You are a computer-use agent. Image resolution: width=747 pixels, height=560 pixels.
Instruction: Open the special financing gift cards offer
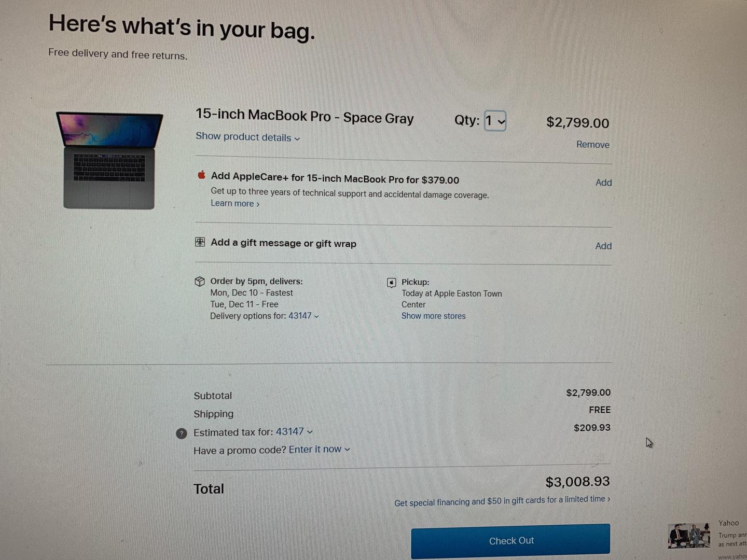(502, 501)
